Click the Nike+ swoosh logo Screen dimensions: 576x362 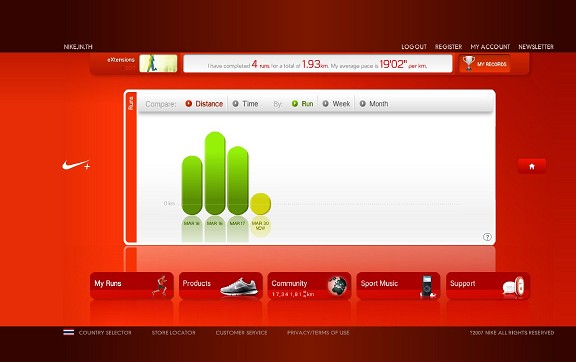[x=76, y=165]
